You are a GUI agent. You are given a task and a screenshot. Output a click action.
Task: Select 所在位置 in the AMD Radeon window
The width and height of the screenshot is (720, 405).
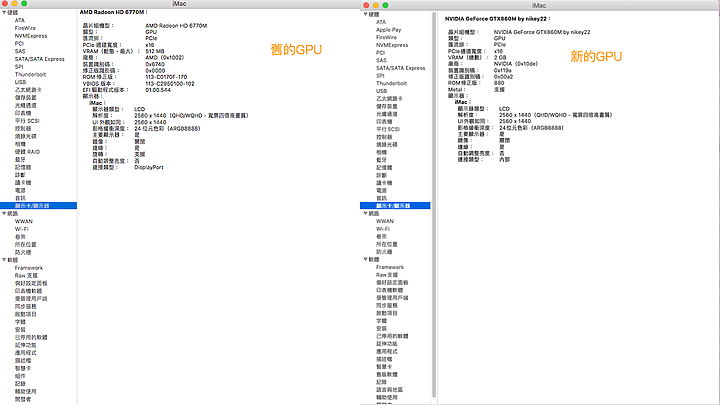point(25,245)
